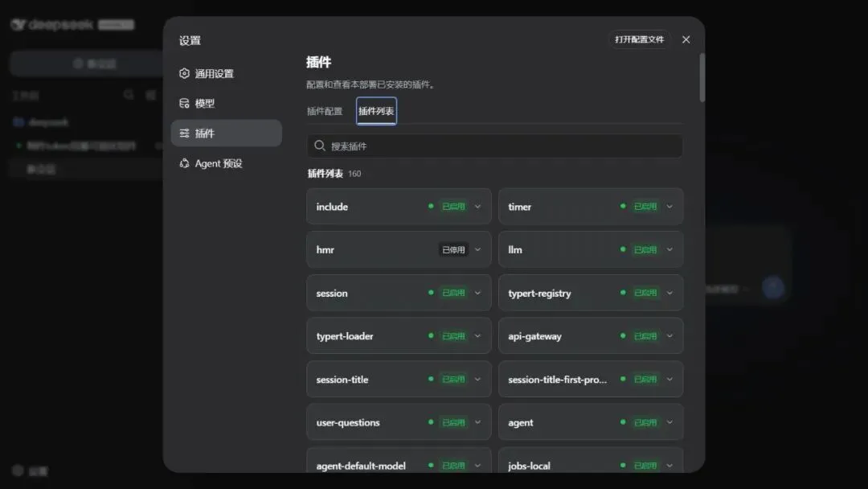Click the icon beside Agent 预设
The image size is (868, 489).
click(184, 162)
